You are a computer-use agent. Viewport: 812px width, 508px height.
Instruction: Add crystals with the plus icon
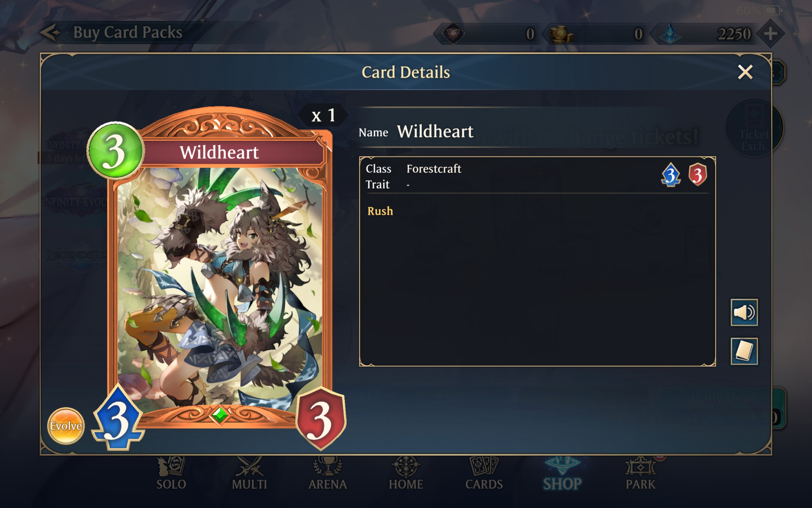click(x=770, y=34)
